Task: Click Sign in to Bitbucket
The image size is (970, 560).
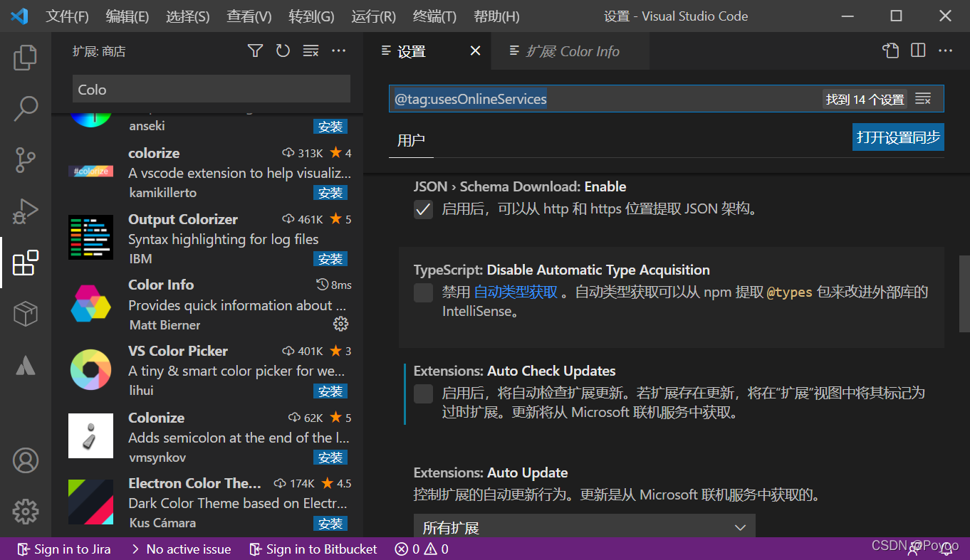Action: [x=314, y=549]
